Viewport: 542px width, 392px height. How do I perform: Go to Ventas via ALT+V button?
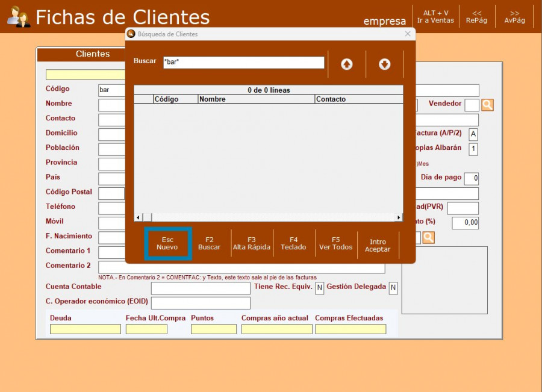435,16
